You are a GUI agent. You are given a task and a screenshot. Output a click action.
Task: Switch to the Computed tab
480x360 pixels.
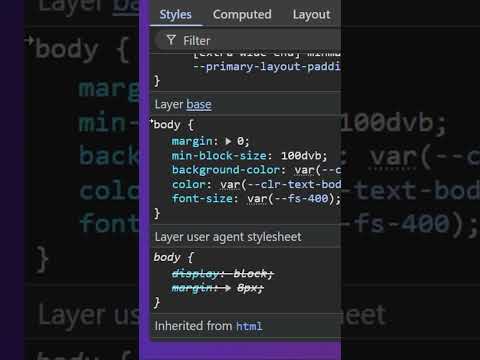point(242,14)
